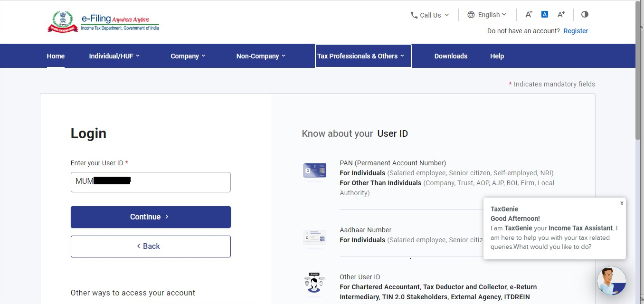Click the phone icon next to Call Us

click(414, 15)
